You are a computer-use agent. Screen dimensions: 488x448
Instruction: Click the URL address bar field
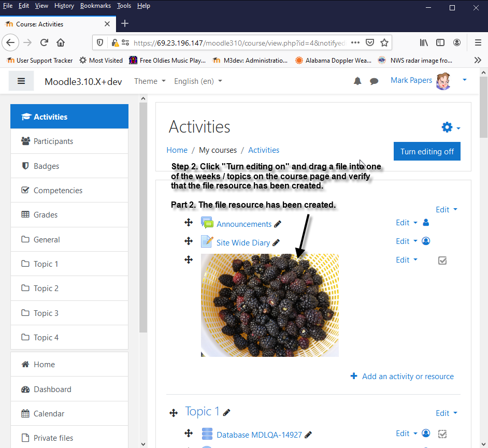pyautogui.click(x=239, y=42)
